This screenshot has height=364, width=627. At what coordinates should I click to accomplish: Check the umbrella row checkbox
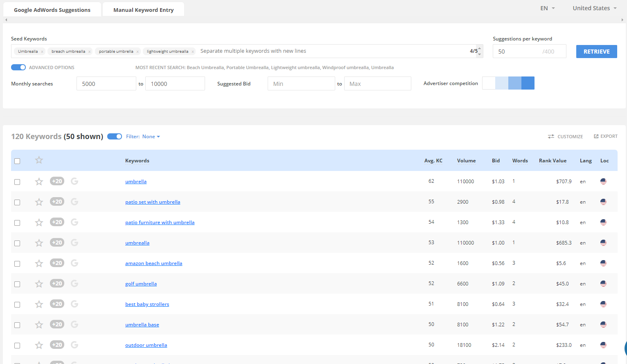click(x=17, y=182)
